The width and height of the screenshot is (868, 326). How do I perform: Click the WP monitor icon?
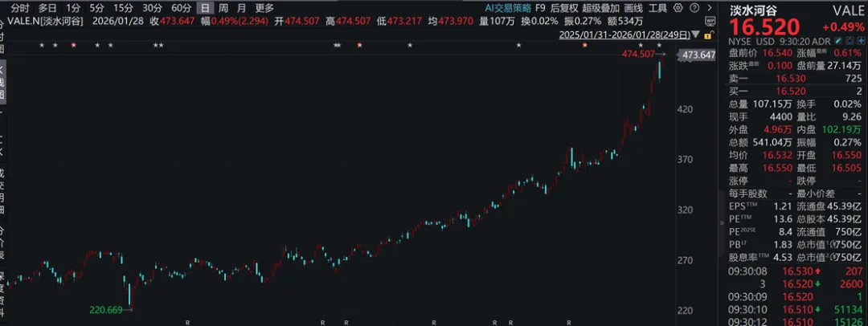click(x=710, y=21)
